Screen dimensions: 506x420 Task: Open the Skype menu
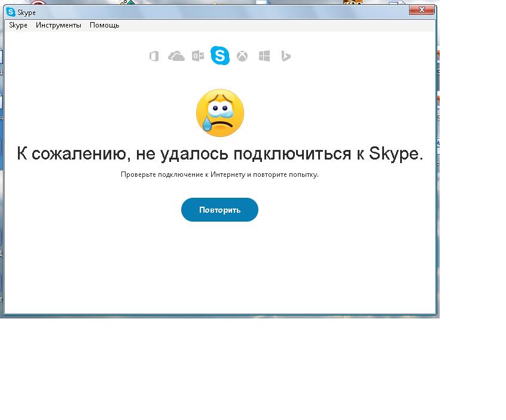pyautogui.click(x=18, y=25)
